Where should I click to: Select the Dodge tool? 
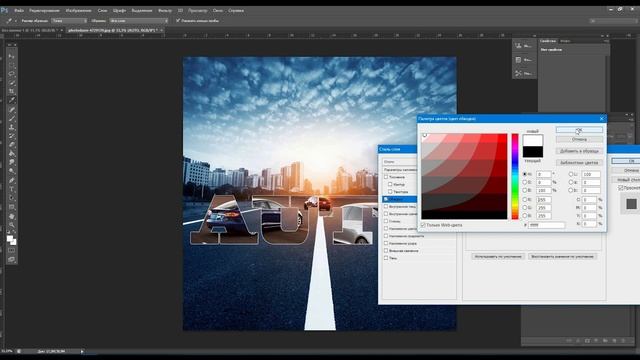(x=11, y=171)
